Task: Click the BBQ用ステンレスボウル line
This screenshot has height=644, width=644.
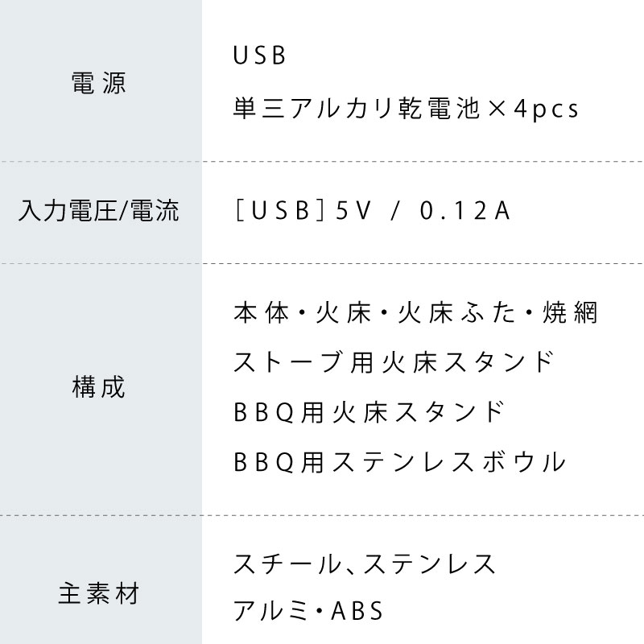Action: tap(399, 462)
